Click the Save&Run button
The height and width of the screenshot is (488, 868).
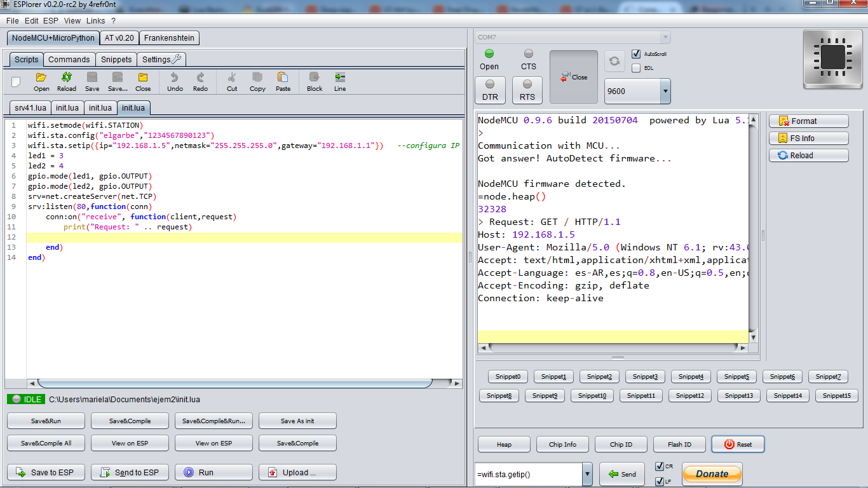click(46, 421)
